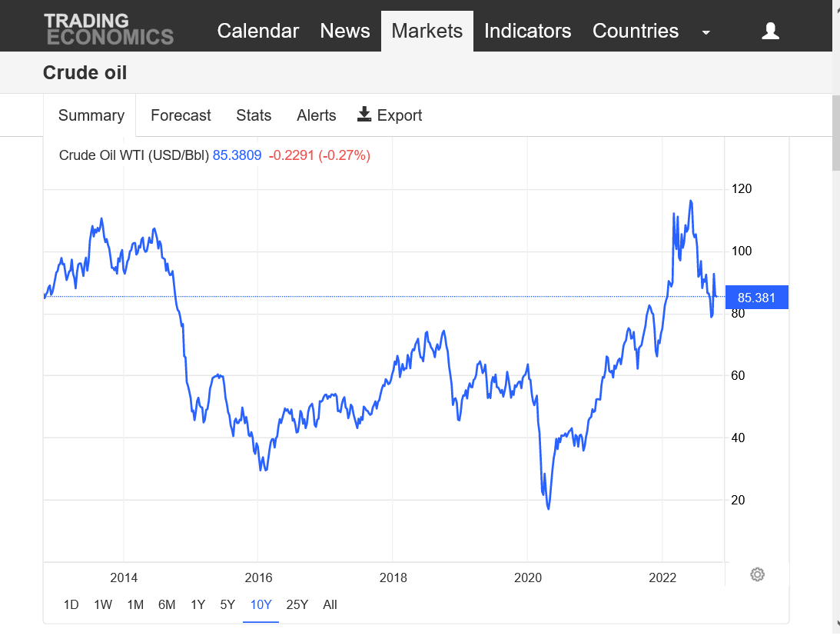840x639 pixels.
Task: Select the 1D time range
Action: pos(71,604)
